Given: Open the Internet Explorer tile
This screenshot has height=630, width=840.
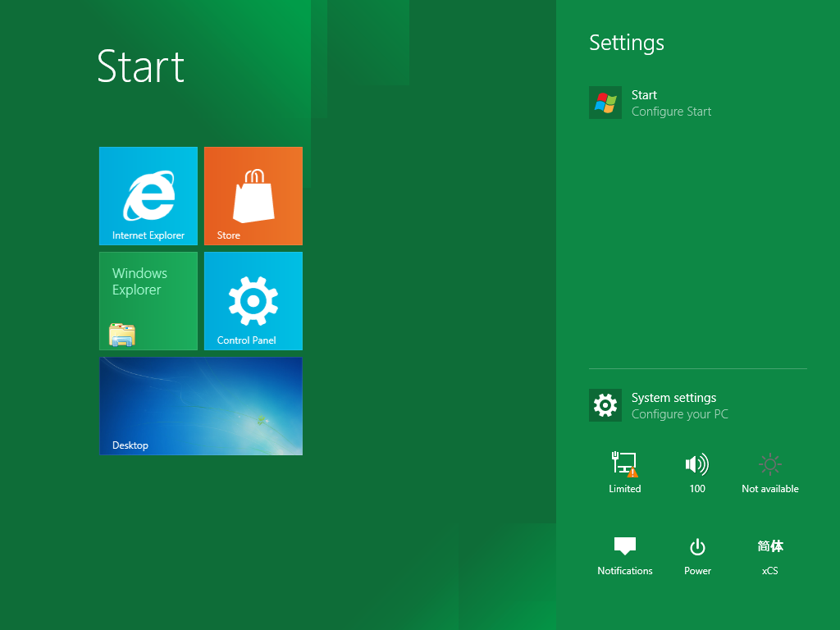Looking at the screenshot, I should point(148,196).
